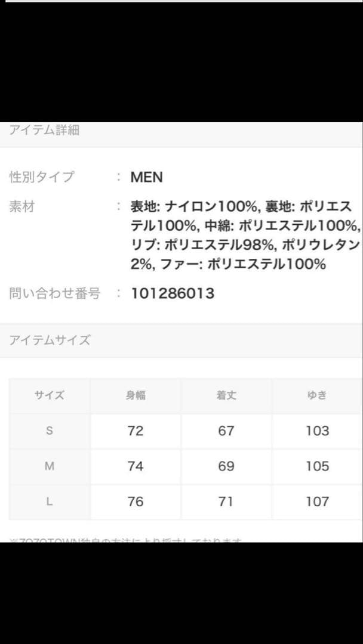This screenshot has width=363, height=644.
Task: Click the 身幅 column header
Action: point(136,395)
